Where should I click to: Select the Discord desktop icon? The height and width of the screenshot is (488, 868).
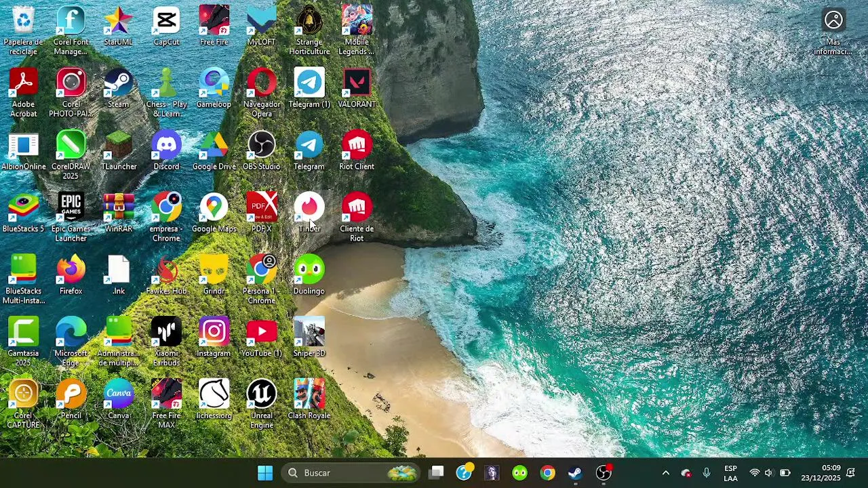click(166, 151)
